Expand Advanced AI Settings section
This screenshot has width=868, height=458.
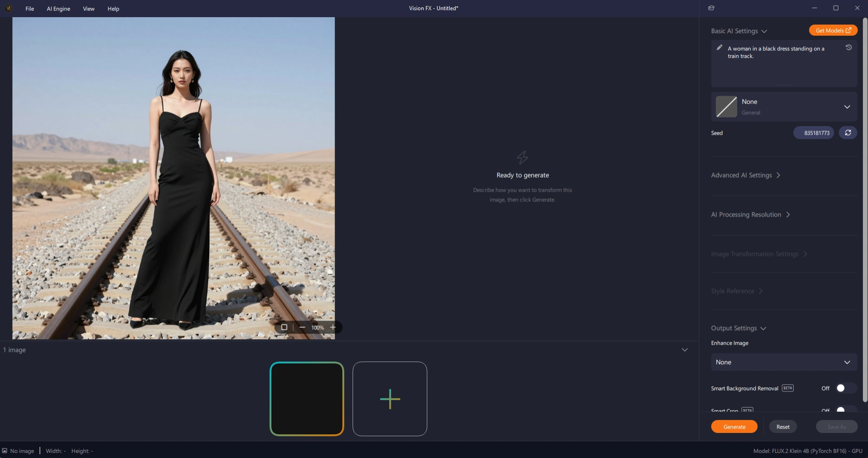[746, 175]
